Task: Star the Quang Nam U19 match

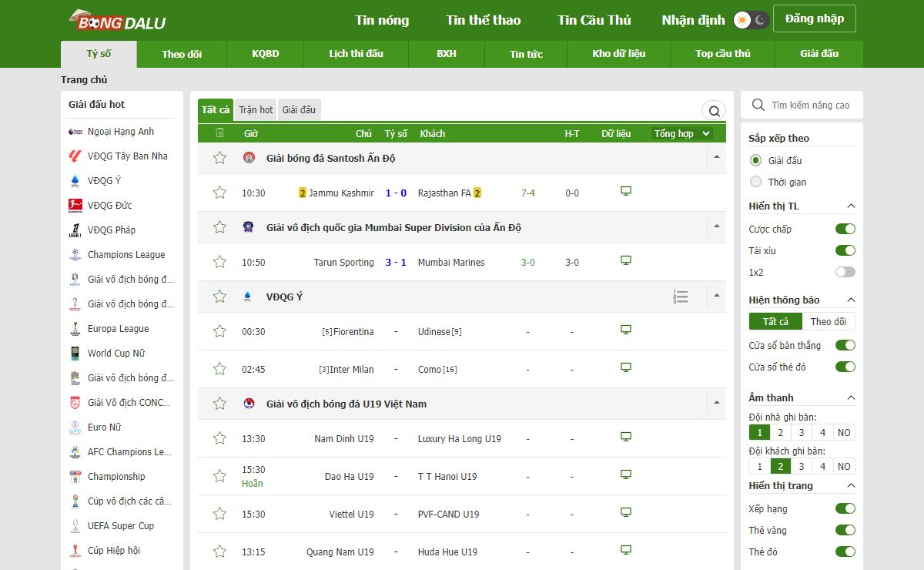Action: point(219,552)
